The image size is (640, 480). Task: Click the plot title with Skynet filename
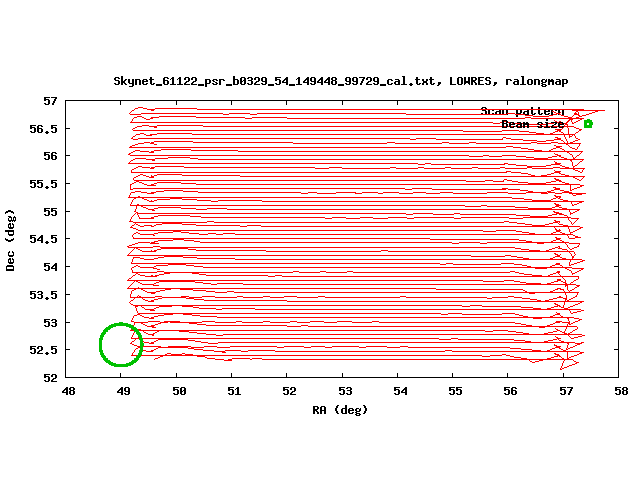pos(340,81)
